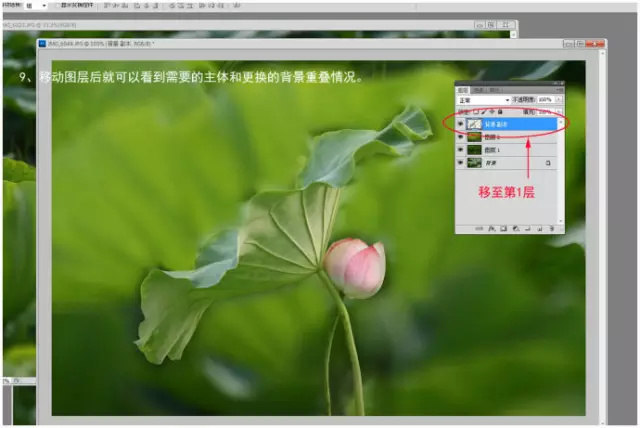Click the Layers panel scroll-down arrow

(x=561, y=221)
